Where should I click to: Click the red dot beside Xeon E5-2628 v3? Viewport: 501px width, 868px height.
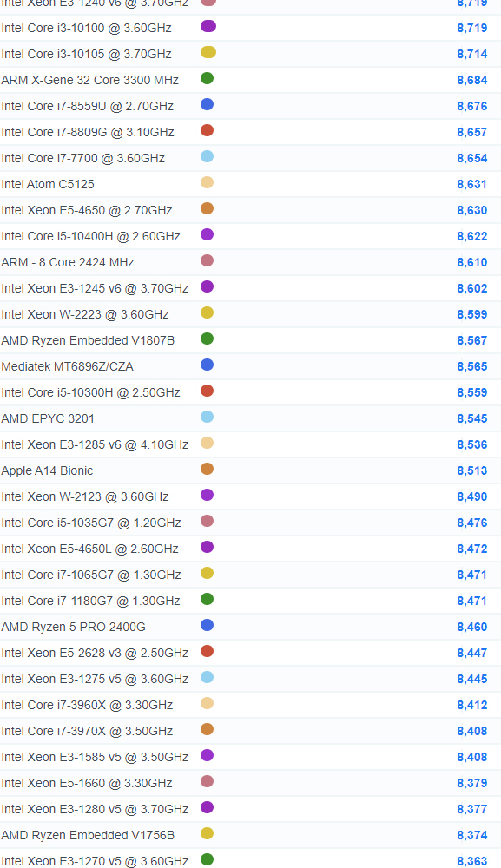click(207, 650)
